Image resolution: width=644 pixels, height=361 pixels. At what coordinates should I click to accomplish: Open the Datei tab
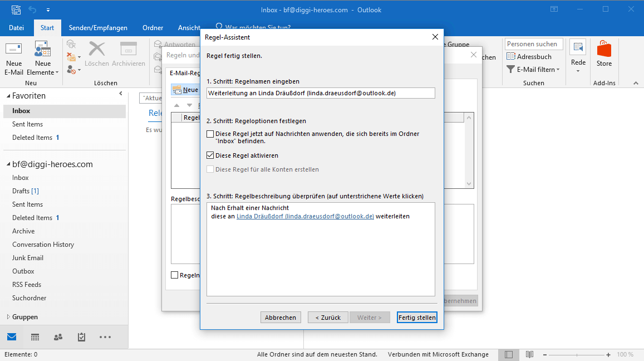tap(17, 27)
